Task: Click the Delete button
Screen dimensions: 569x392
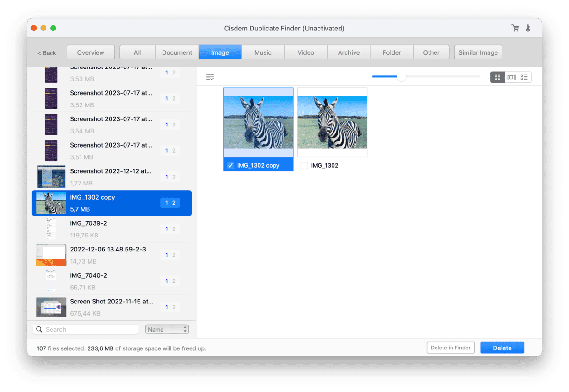Action: (x=502, y=348)
